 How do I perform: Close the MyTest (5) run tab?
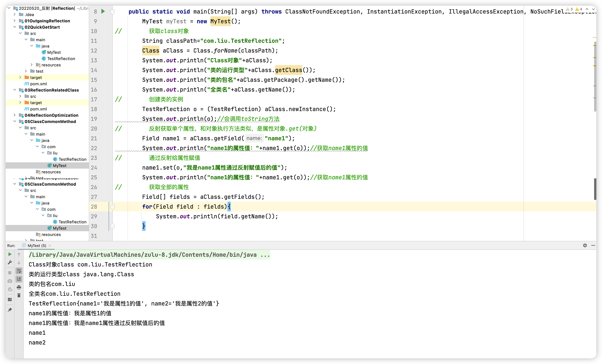[x=50, y=246]
